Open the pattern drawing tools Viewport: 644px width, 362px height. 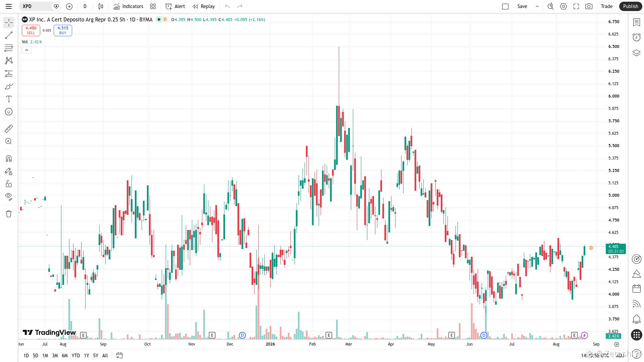9,61
